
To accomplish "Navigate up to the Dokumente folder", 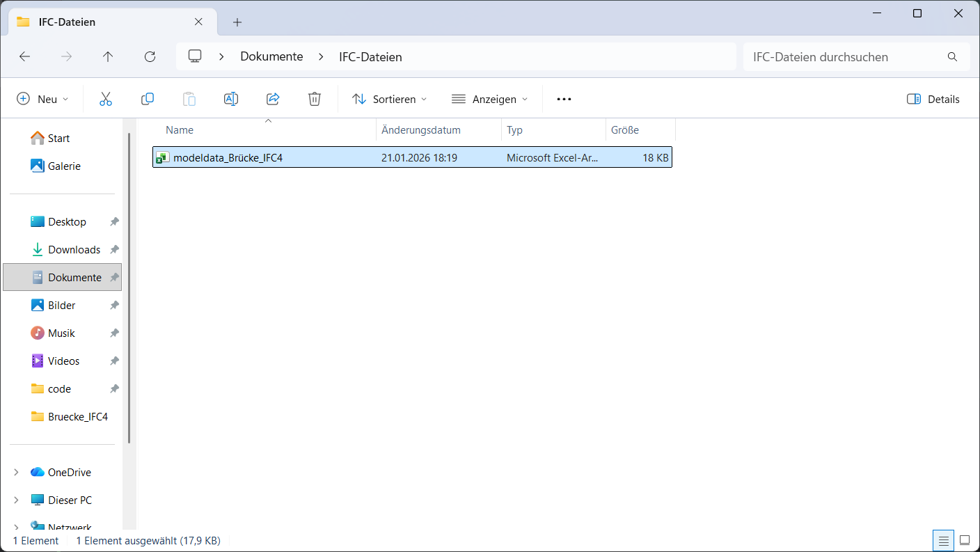I will 108,56.
